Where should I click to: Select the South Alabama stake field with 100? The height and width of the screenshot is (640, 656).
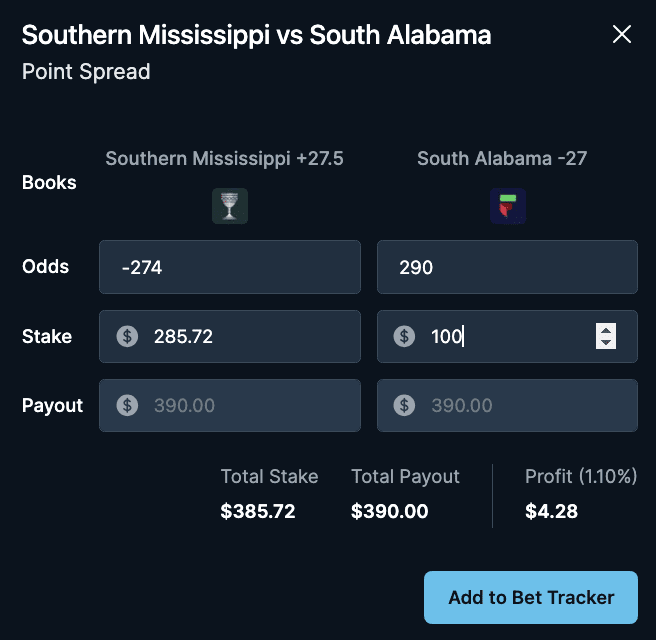(x=507, y=336)
